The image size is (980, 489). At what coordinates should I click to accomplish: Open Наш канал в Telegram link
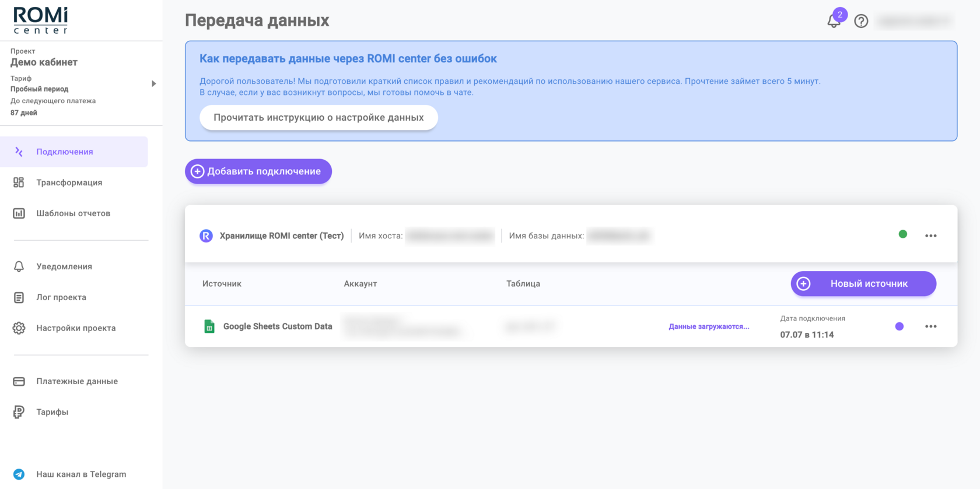pos(81,474)
